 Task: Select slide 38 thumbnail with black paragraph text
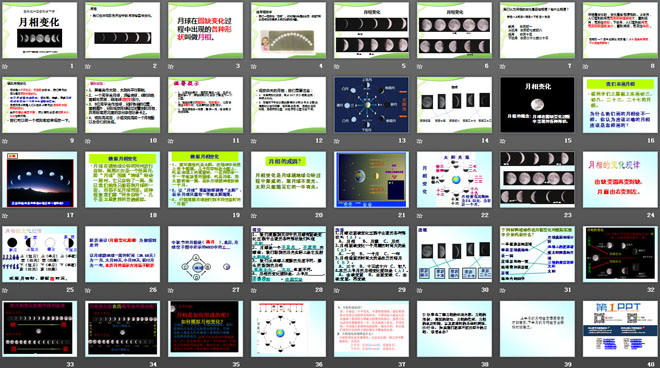tap(454, 328)
